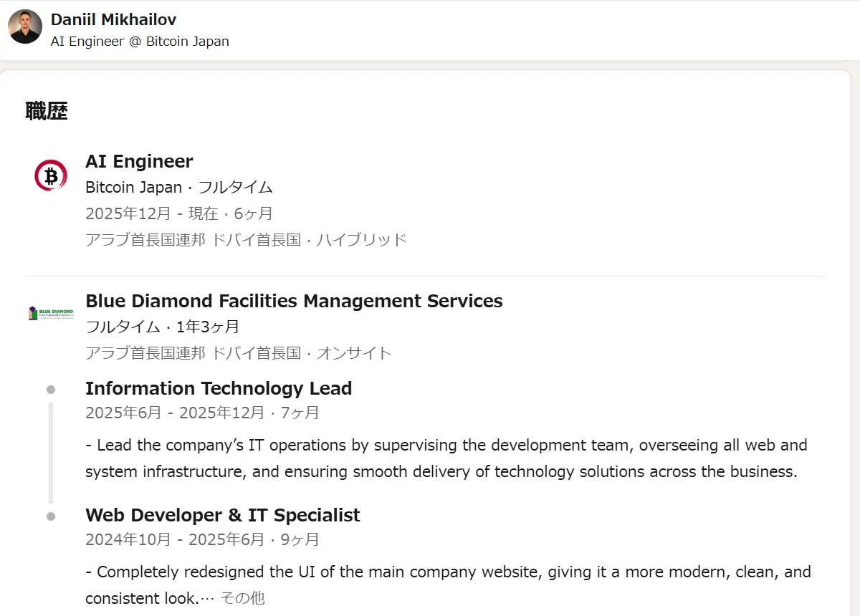Click the ドバイ首長国・オンサイト location text
Screen dimensions: 860x616
pyautogui.click(x=302, y=353)
